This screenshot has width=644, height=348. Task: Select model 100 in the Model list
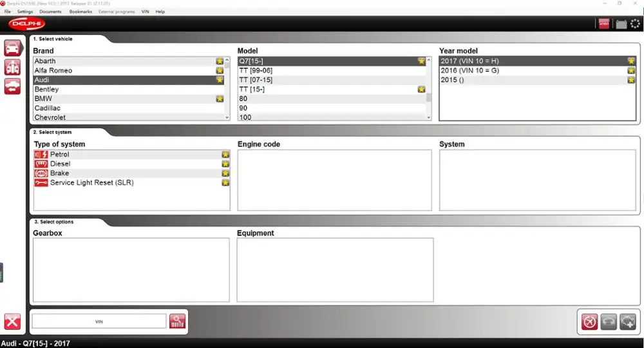332,117
